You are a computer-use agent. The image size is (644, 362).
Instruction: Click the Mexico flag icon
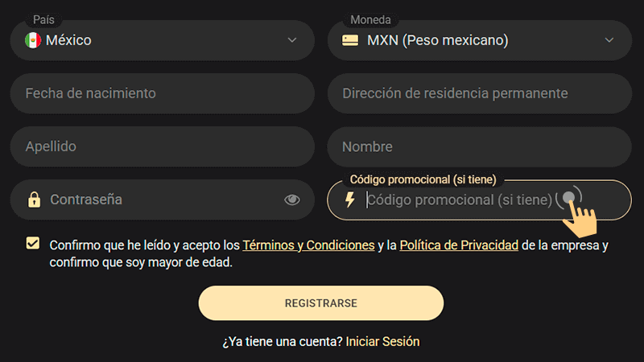tap(33, 40)
